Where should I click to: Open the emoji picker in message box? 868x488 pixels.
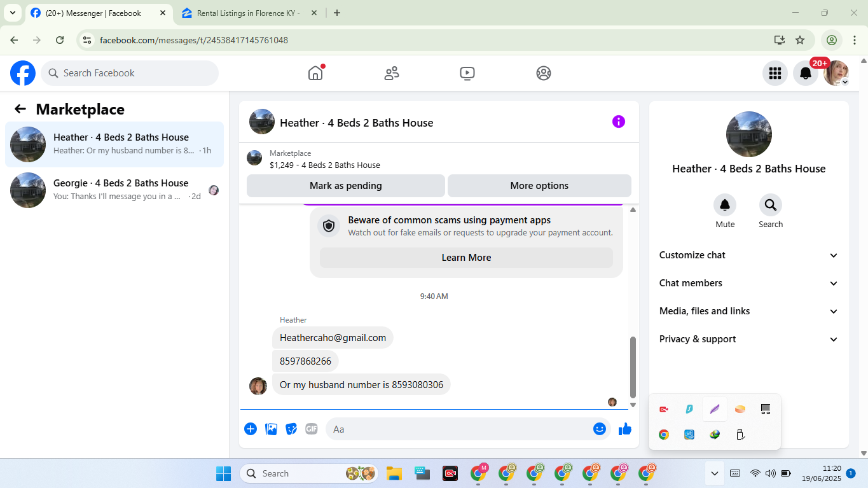point(599,429)
